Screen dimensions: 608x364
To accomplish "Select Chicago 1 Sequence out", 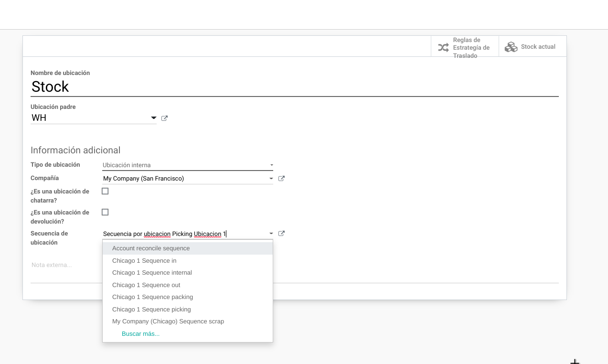I will 188,285.
